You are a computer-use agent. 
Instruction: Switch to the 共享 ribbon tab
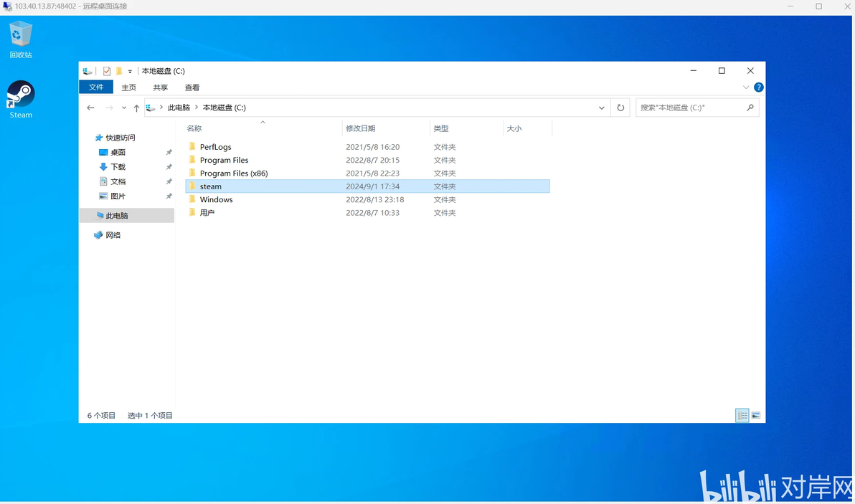pos(161,87)
